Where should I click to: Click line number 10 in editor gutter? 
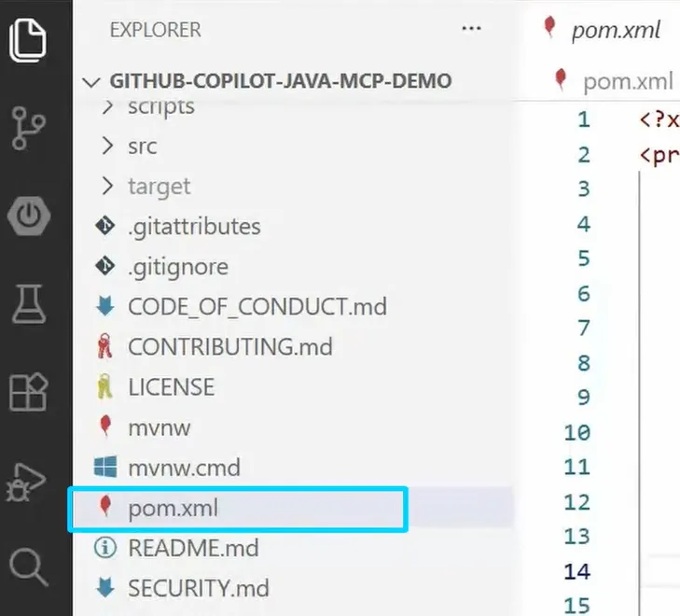[577, 432]
